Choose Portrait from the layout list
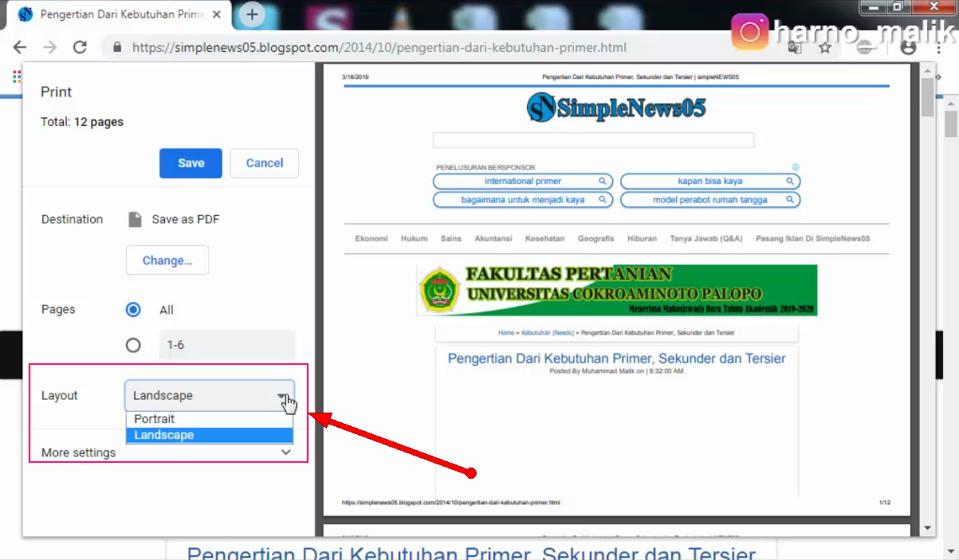 coord(210,419)
